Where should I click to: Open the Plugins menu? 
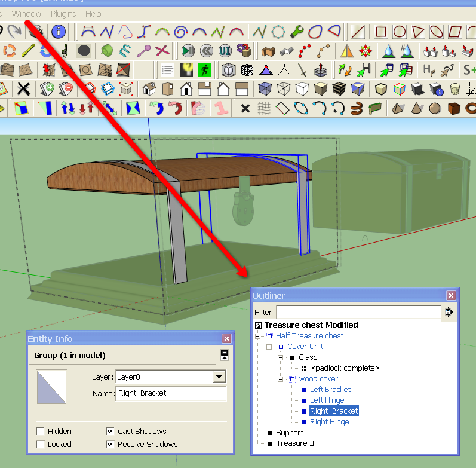pos(63,13)
